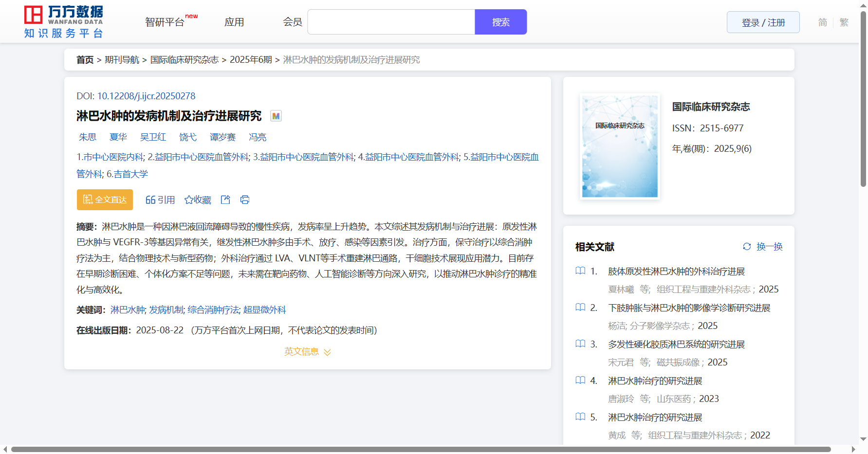
Task: Expand the 英文信息 section
Action: (308, 351)
